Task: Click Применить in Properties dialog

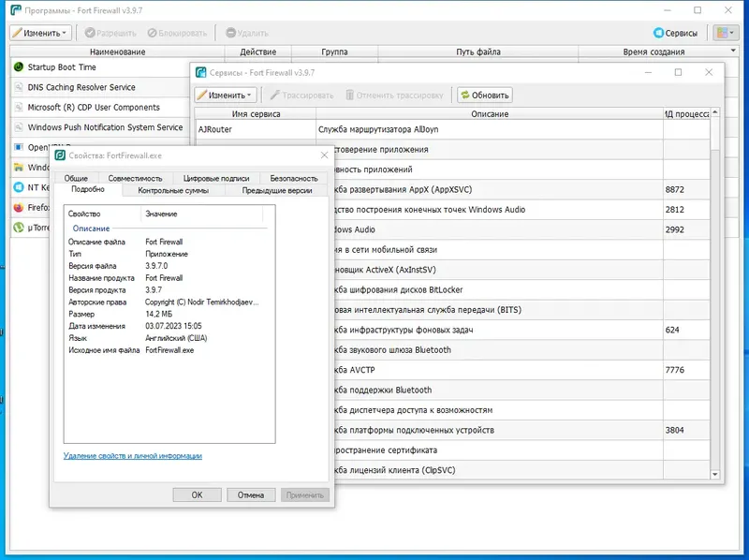Action: pyautogui.click(x=305, y=495)
